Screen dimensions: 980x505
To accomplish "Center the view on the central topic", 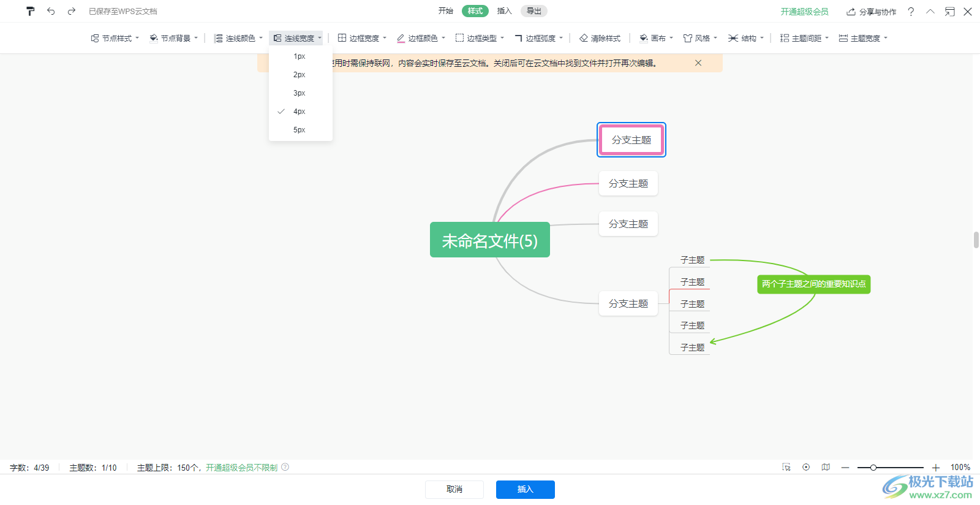I will [806, 467].
